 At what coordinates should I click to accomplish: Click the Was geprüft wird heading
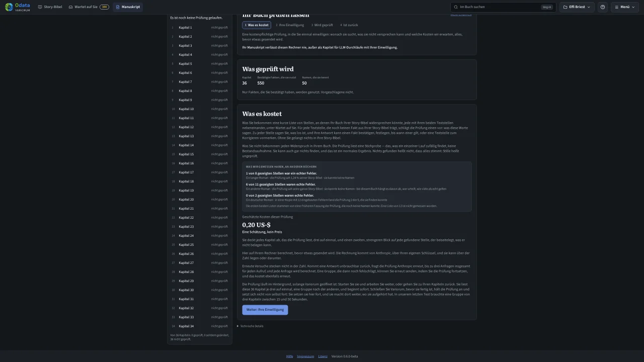(x=268, y=69)
